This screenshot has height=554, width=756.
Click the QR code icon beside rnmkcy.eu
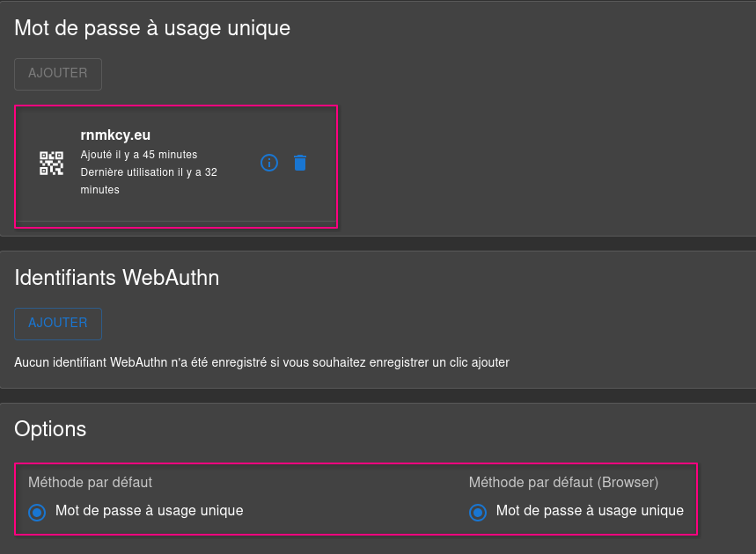point(51,163)
